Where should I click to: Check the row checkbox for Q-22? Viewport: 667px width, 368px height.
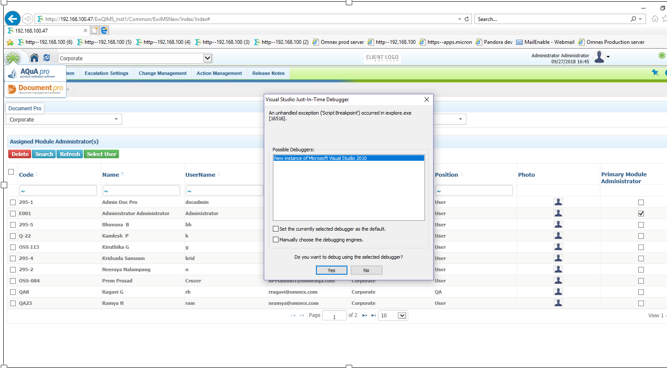tap(13, 236)
